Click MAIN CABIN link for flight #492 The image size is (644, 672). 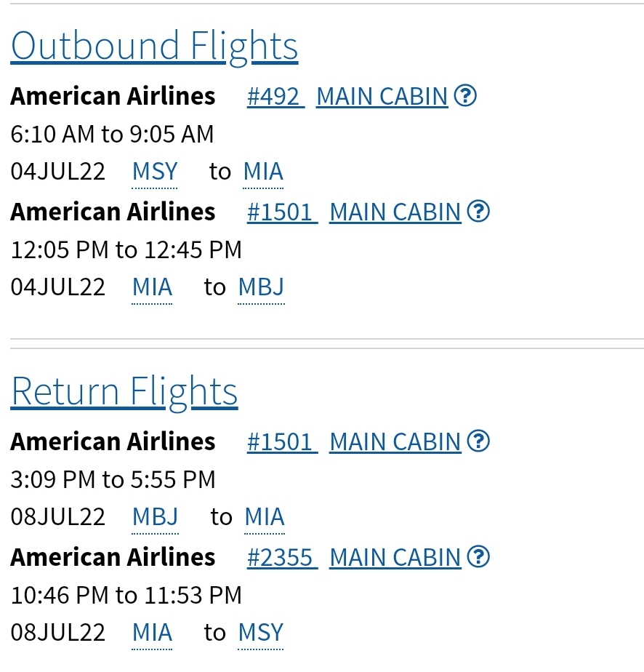coord(382,96)
